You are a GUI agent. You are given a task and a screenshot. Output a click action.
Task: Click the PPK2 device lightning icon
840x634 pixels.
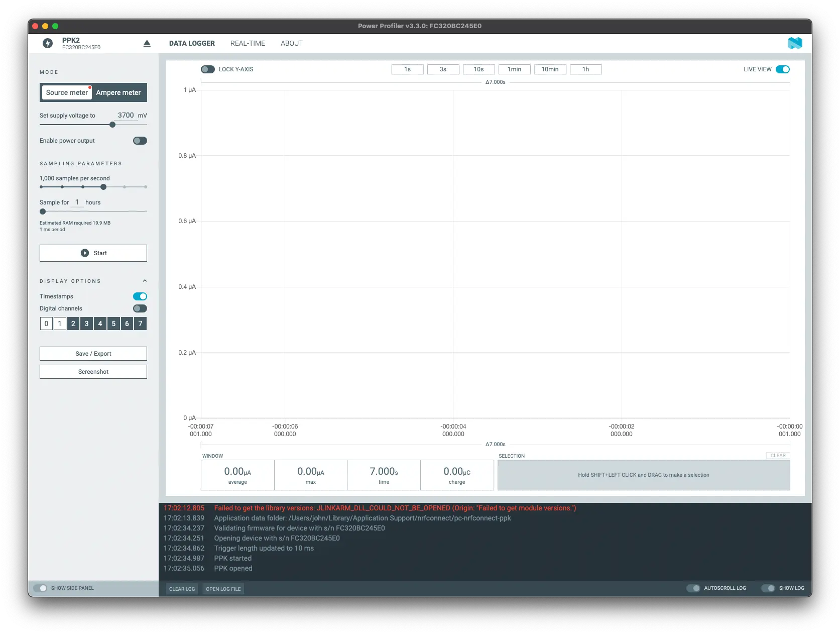tap(48, 43)
